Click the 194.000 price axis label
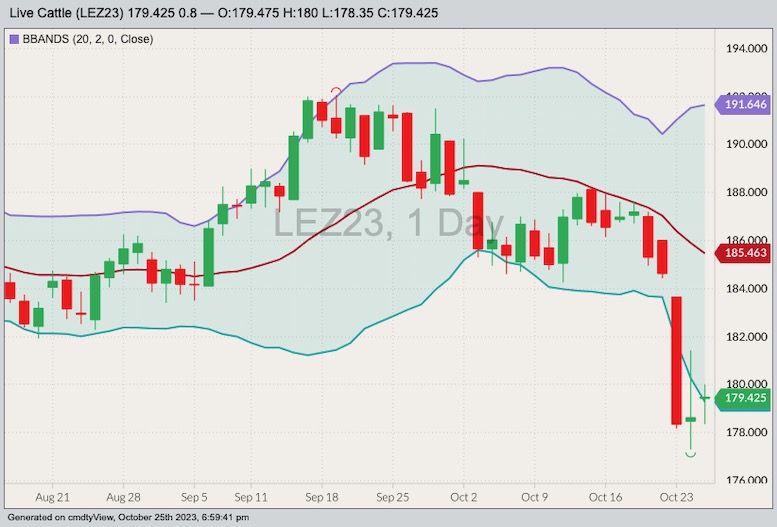The height and width of the screenshot is (527, 777). click(746, 49)
